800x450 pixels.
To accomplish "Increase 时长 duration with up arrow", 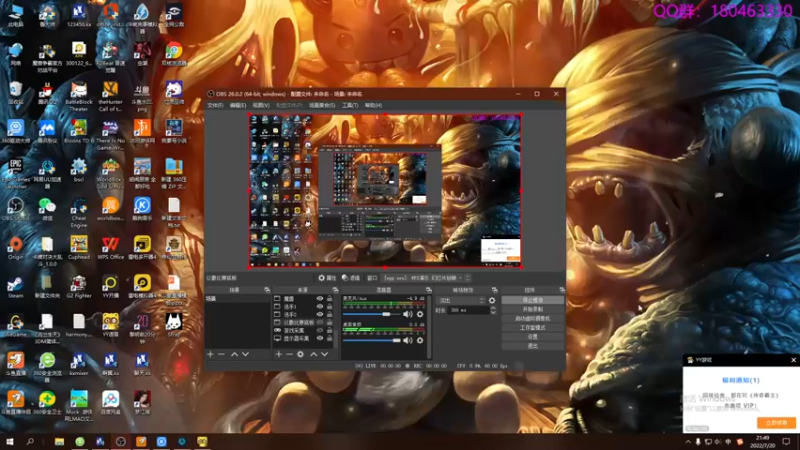I will (x=493, y=308).
